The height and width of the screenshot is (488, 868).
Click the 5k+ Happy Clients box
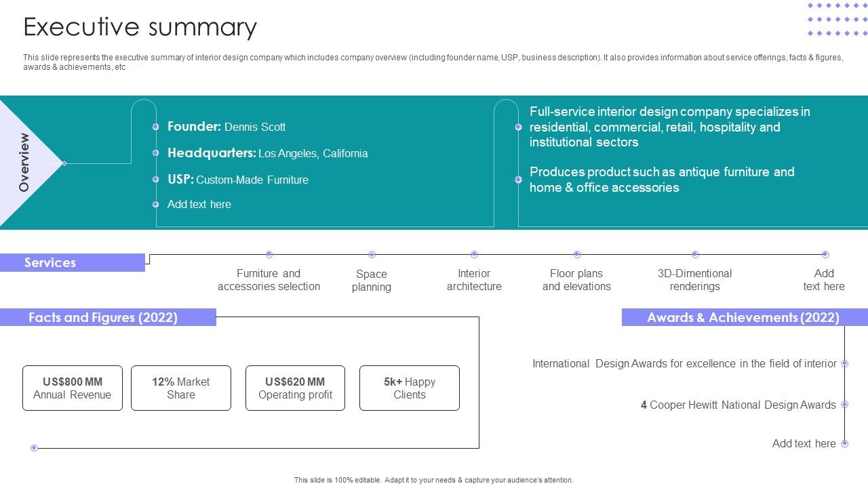pos(410,388)
